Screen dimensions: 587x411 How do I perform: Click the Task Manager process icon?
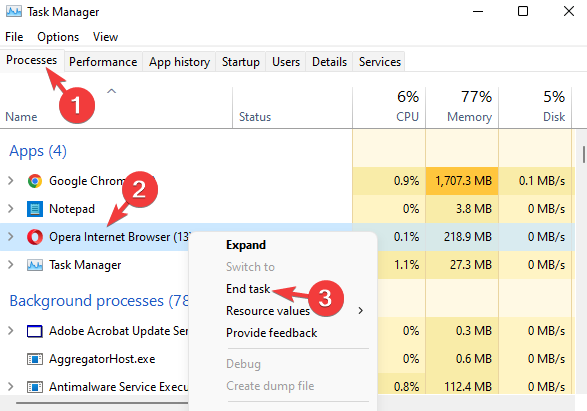35,265
